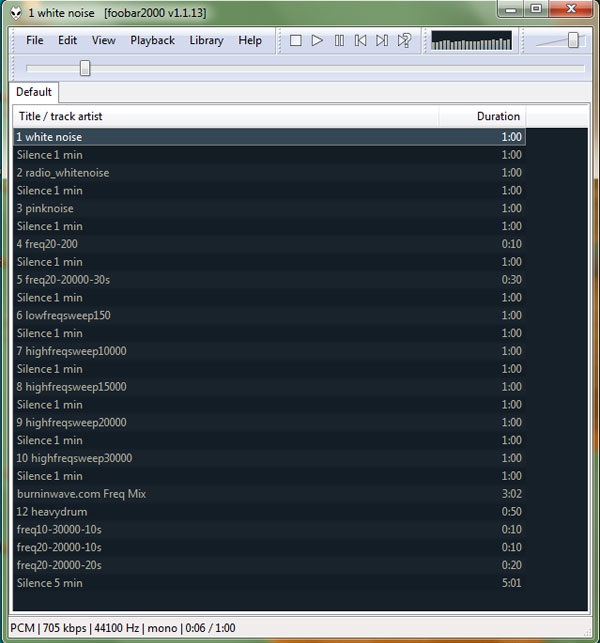Select the track '9 highfreqsweep20000'

coord(269,422)
